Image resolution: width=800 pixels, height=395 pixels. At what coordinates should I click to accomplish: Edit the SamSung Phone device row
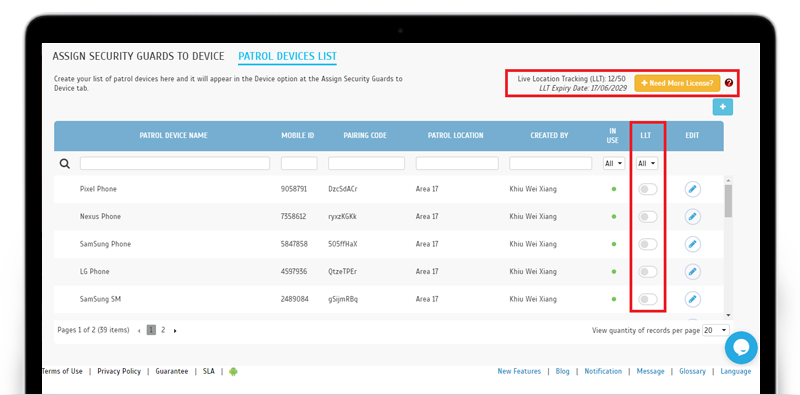tap(692, 244)
